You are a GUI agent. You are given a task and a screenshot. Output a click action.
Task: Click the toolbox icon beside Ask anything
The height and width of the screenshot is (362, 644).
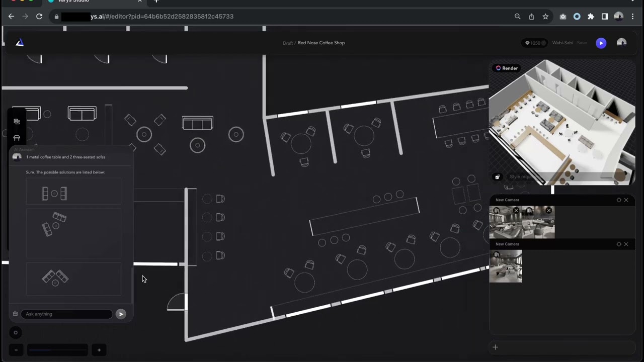point(15,314)
